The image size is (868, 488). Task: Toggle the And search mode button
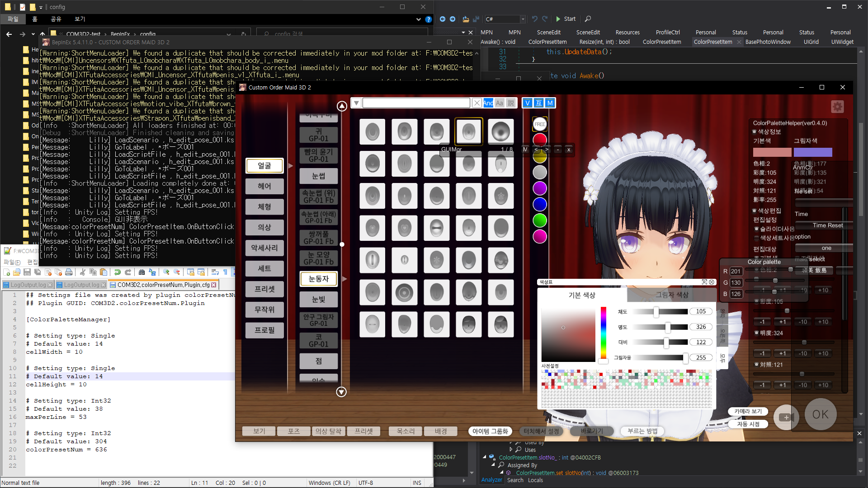click(x=488, y=103)
